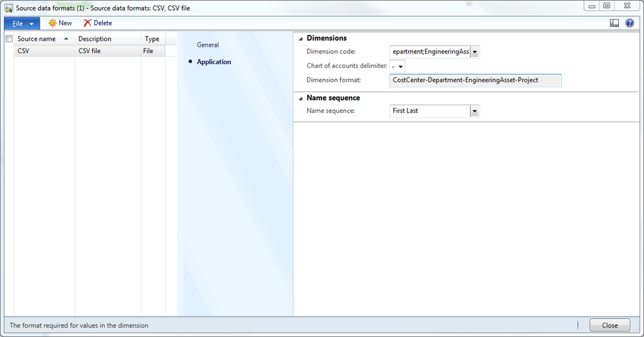Select the 'CSV file' description cell

(x=108, y=51)
